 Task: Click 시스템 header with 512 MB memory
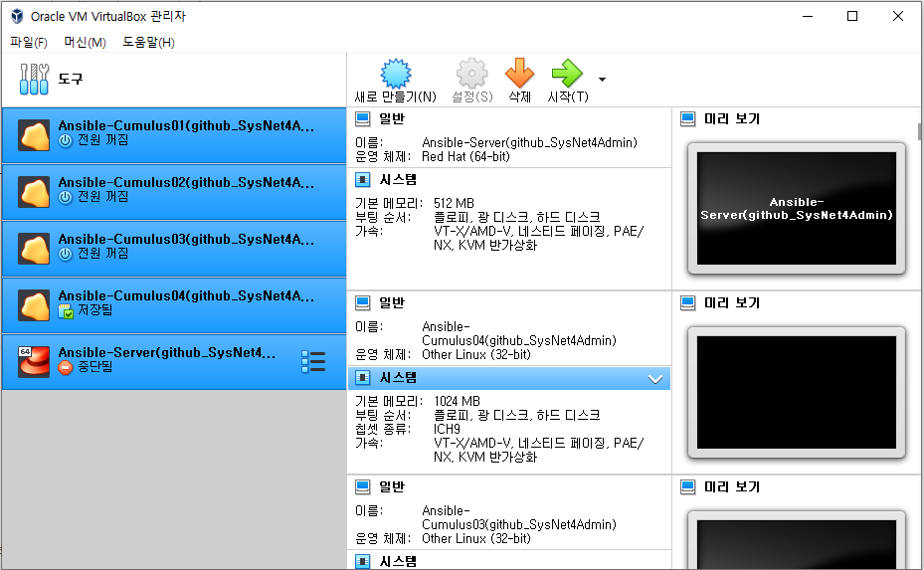pyautogui.click(x=398, y=179)
